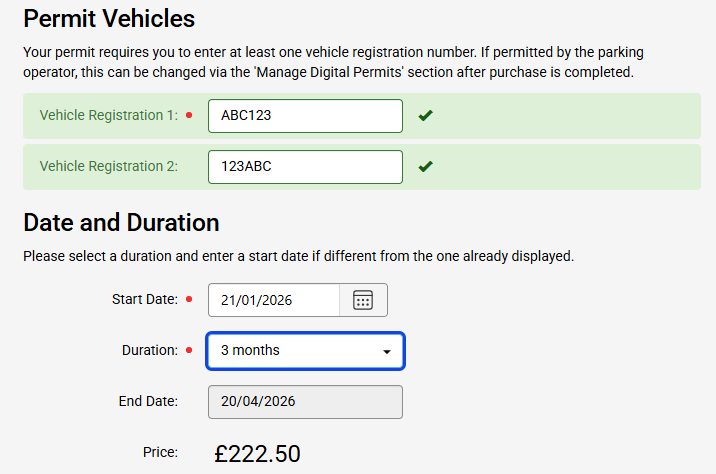Click the disabled End Date field
Screen dimensions: 716x474
click(305, 402)
